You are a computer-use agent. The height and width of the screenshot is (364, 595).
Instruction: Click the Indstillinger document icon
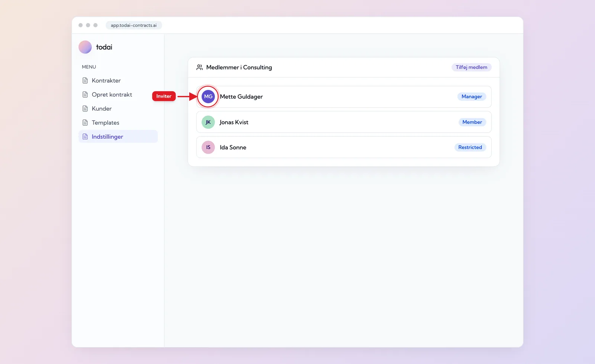[x=85, y=137]
